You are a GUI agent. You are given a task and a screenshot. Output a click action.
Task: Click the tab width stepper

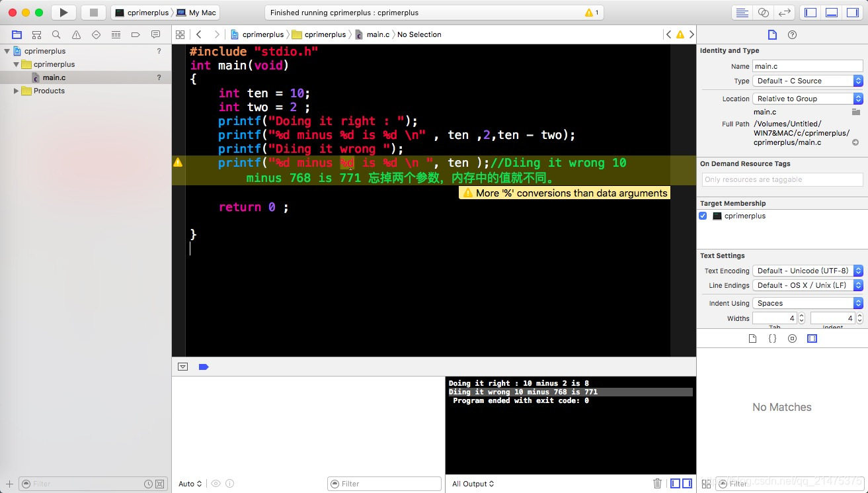802,318
